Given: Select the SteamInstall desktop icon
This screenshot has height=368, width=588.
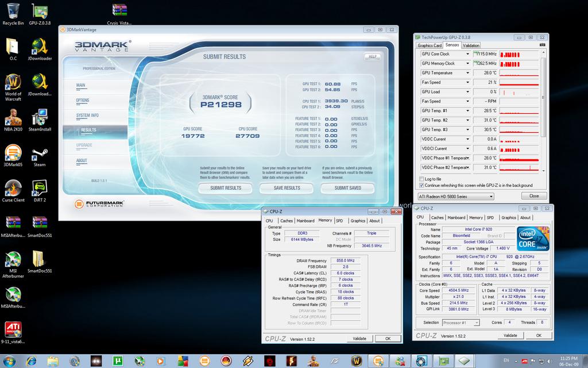Looking at the screenshot, I should 40,120.
